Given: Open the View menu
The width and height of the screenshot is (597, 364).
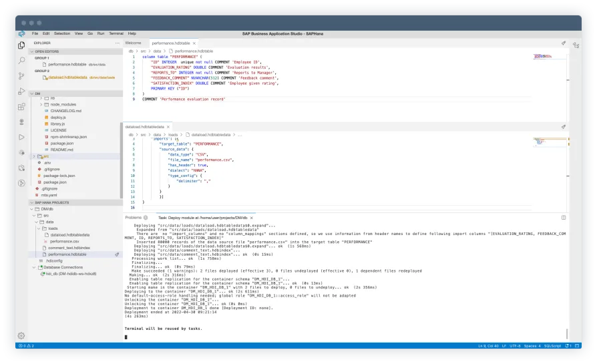Looking at the screenshot, I should click(x=79, y=33).
